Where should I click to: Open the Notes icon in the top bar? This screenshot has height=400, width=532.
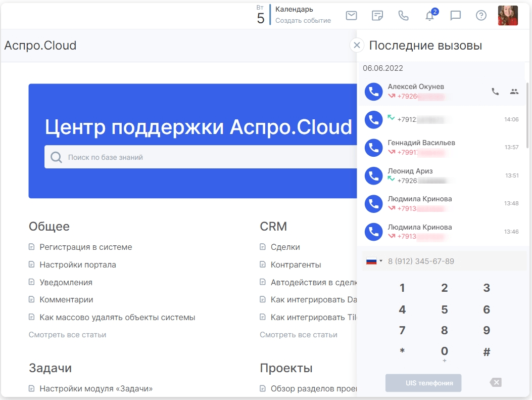pyautogui.click(x=377, y=15)
